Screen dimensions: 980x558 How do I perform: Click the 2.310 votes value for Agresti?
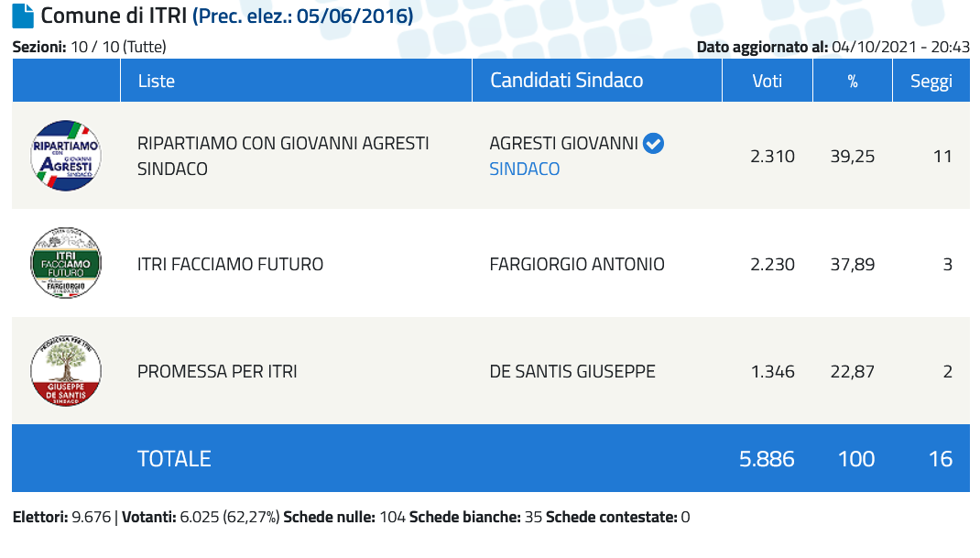pyautogui.click(x=772, y=157)
